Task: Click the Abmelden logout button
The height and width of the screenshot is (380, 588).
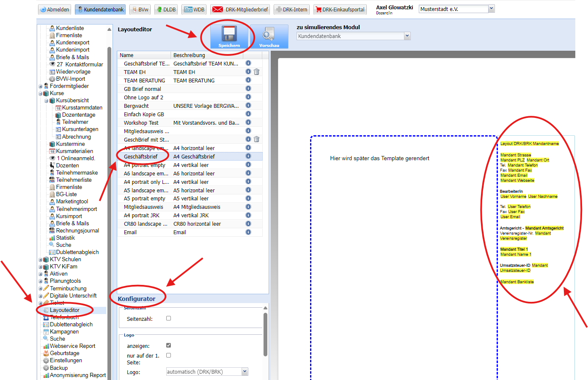Action: (x=55, y=9)
